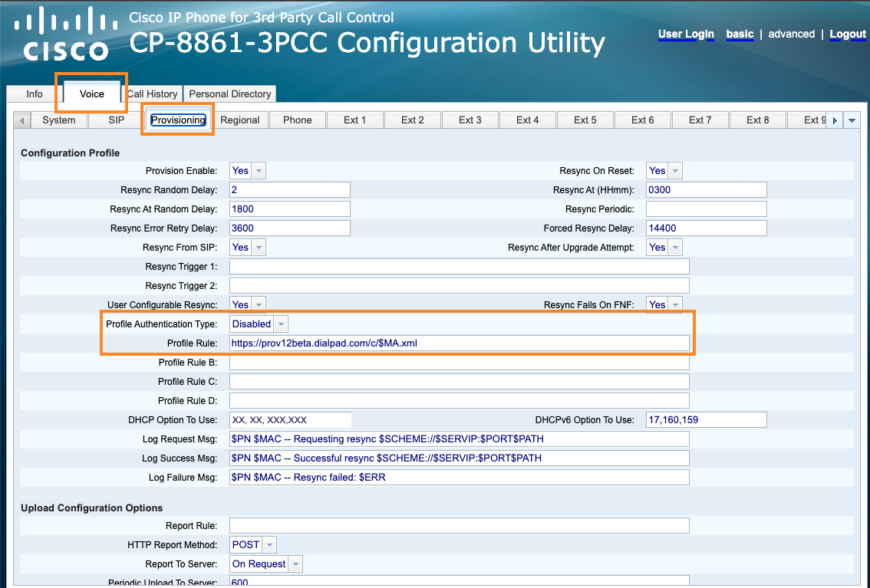Click the Profile Rule D field
Screen dimensions: 870x588
460,401
